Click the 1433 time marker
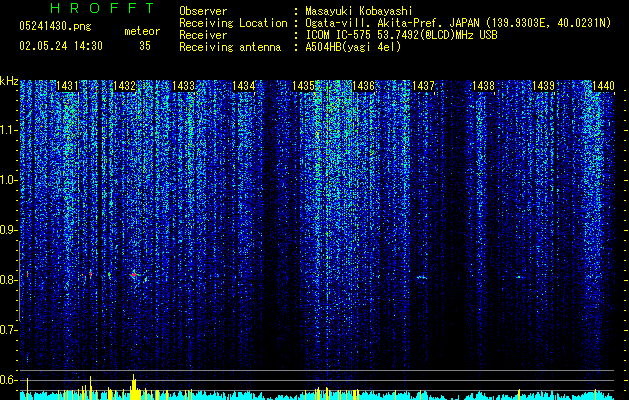 (x=183, y=86)
